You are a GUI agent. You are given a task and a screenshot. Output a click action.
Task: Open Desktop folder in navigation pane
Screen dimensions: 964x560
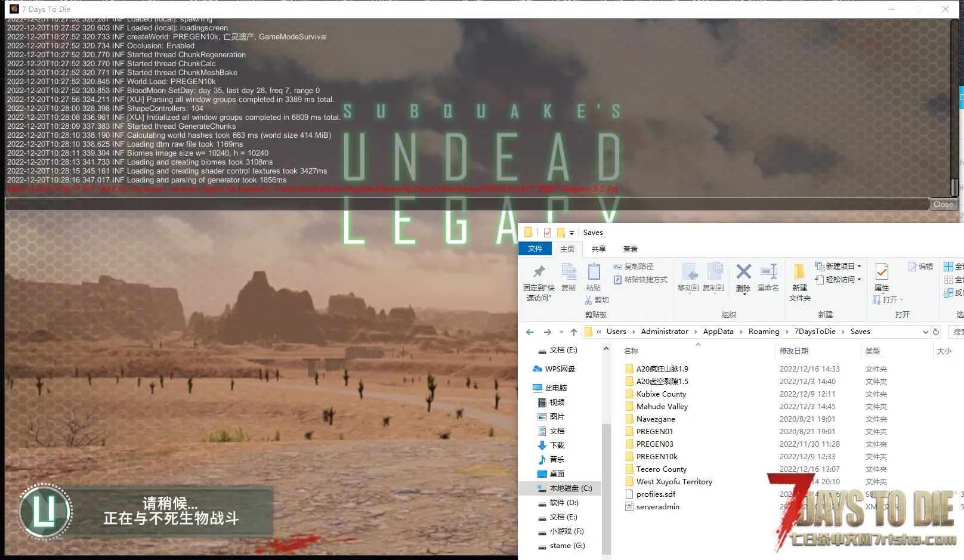tap(551, 474)
